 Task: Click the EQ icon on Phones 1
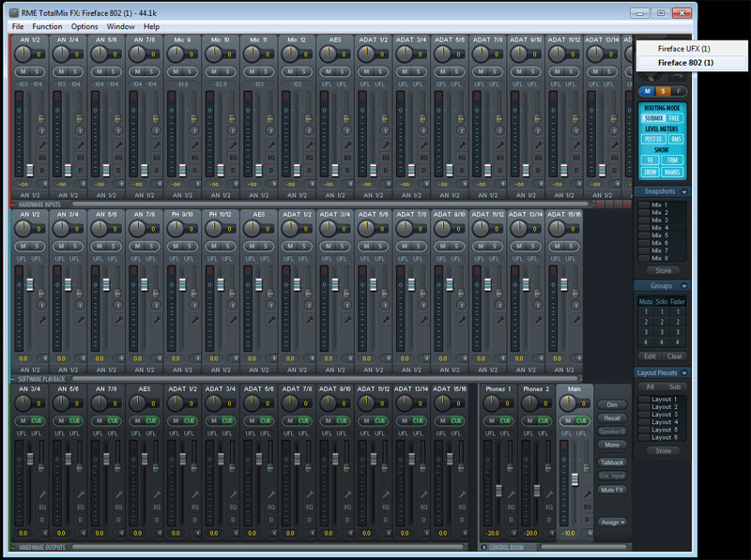[x=511, y=507]
